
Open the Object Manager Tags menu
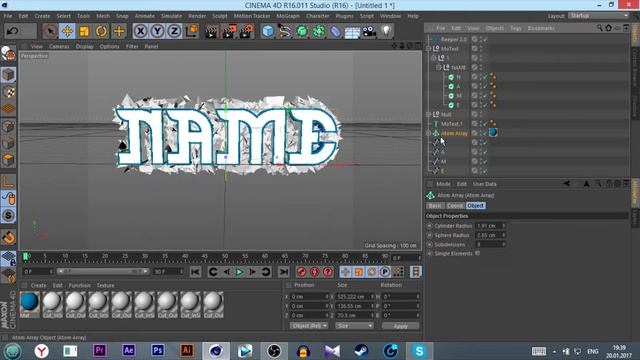[516, 28]
